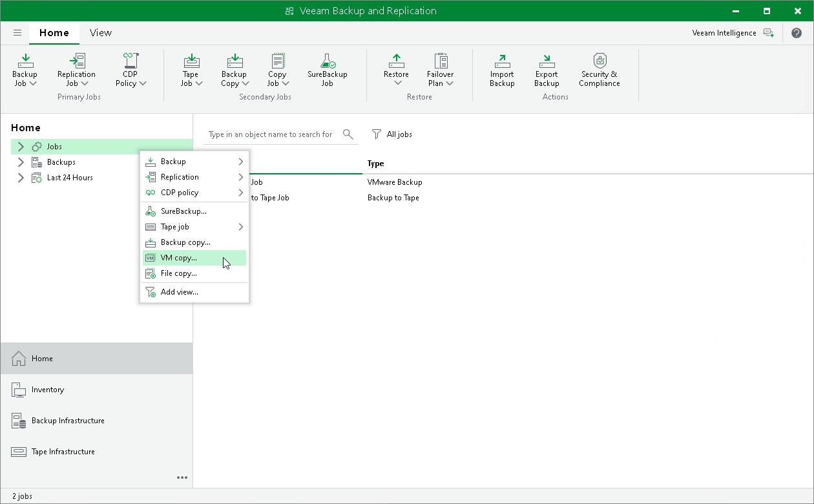Click the Home view house icon
The height and width of the screenshot is (504, 814).
[x=19, y=359]
